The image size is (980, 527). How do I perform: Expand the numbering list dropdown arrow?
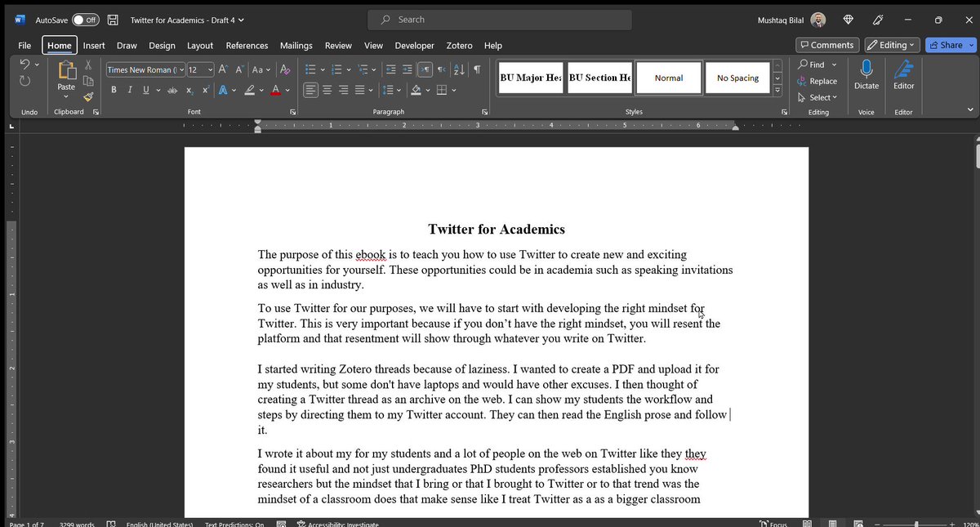click(x=349, y=70)
